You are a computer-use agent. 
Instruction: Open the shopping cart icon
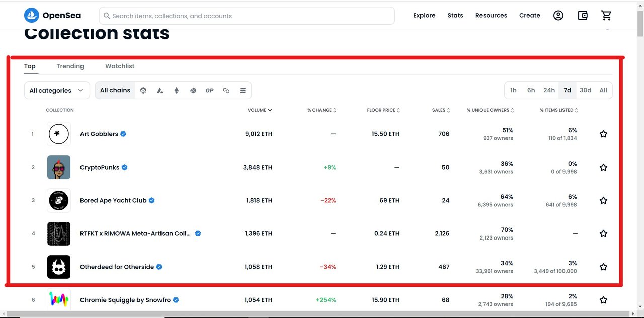click(607, 16)
